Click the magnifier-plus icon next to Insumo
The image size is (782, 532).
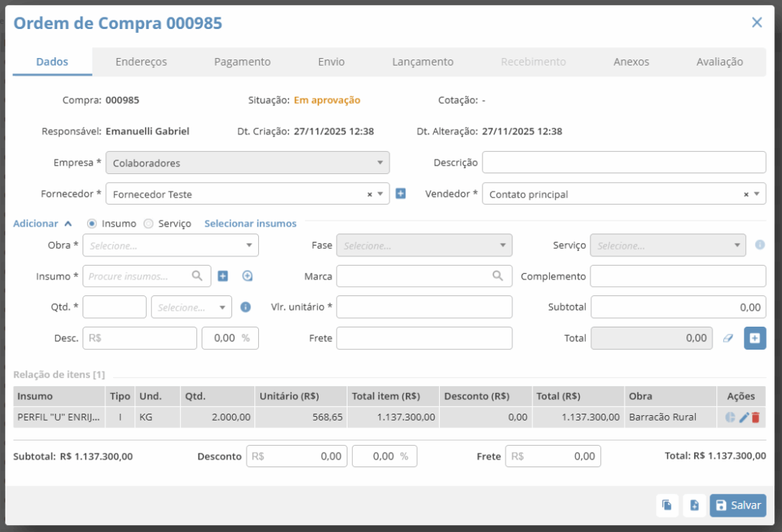point(247,276)
